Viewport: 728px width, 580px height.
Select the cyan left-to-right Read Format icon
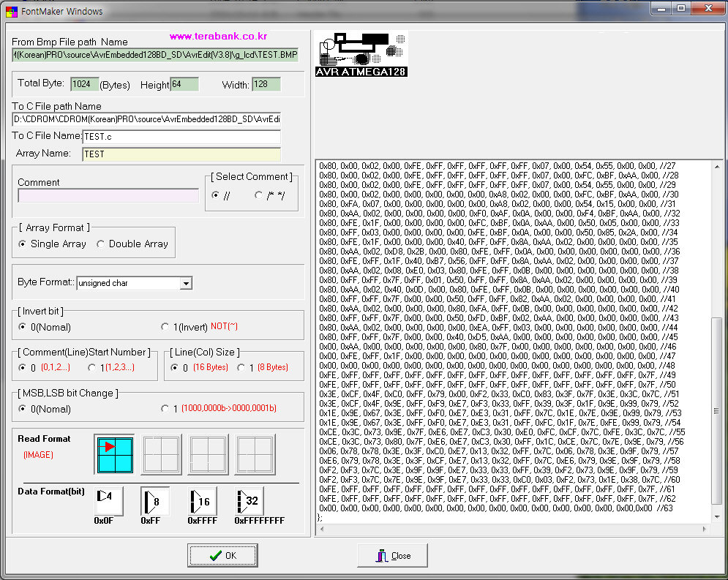point(114,454)
